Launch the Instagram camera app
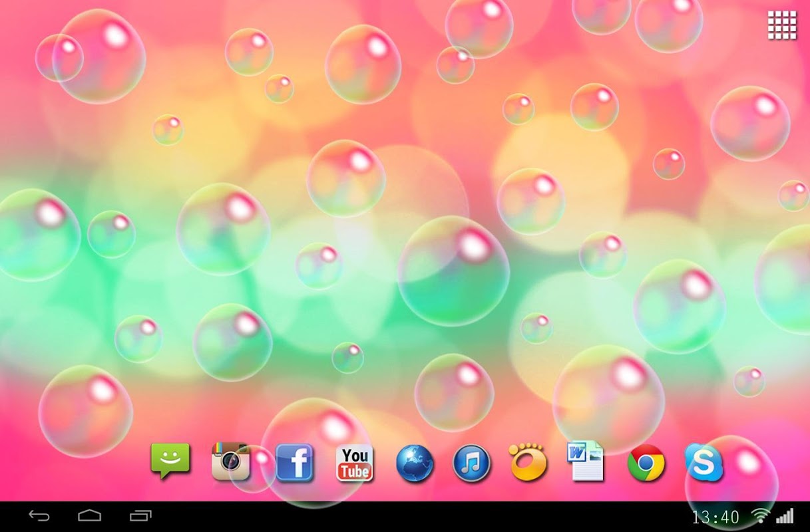 [x=230, y=461]
